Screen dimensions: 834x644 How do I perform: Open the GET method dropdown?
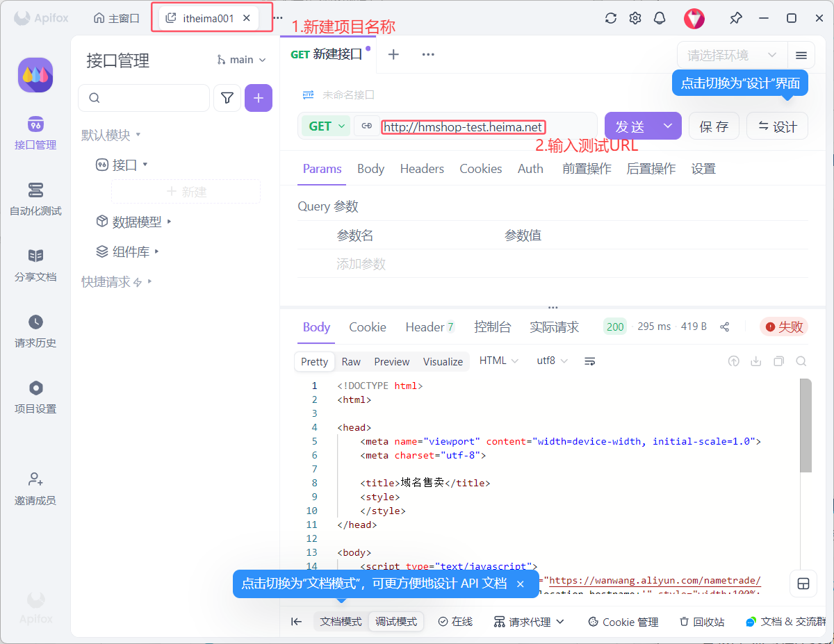click(x=325, y=126)
